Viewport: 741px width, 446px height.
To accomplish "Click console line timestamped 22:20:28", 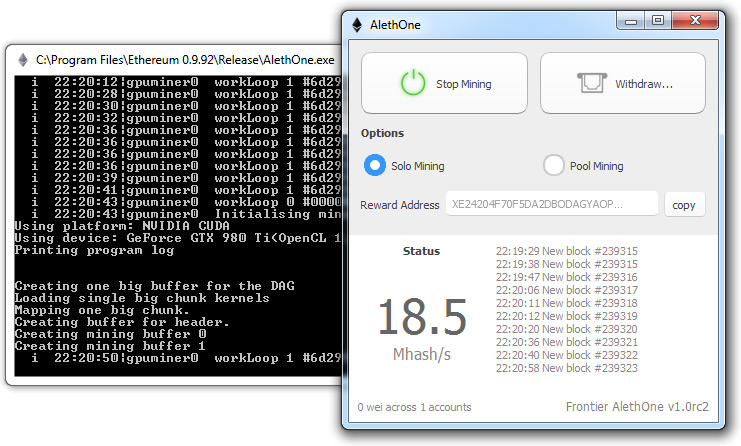I will click(186, 94).
